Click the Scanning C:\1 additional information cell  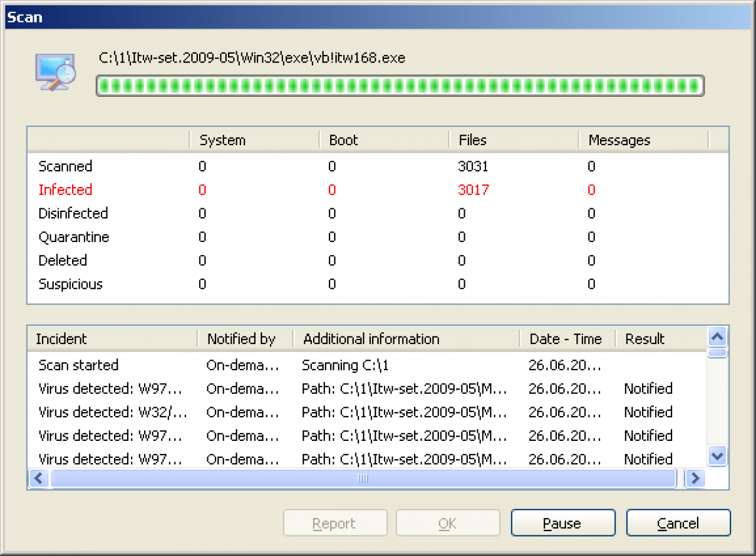(346, 365)
